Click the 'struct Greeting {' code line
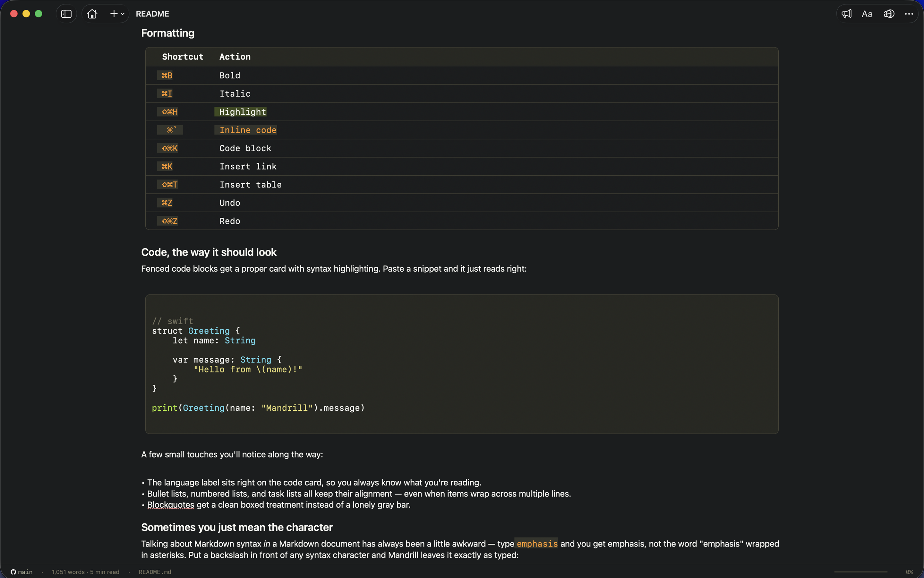The image size is (924, 578). pyautogui.click(x=196, y=331)
